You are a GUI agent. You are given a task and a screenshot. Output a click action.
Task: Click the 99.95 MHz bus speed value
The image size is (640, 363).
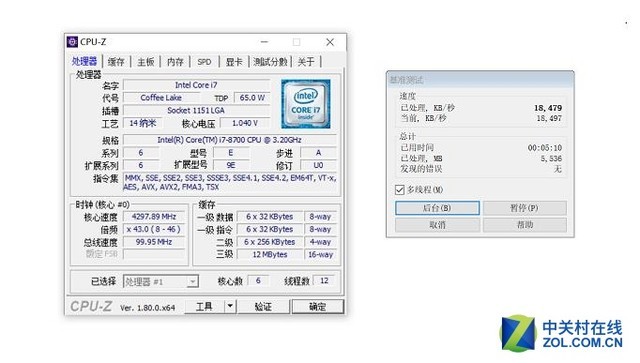coord(154,242)
